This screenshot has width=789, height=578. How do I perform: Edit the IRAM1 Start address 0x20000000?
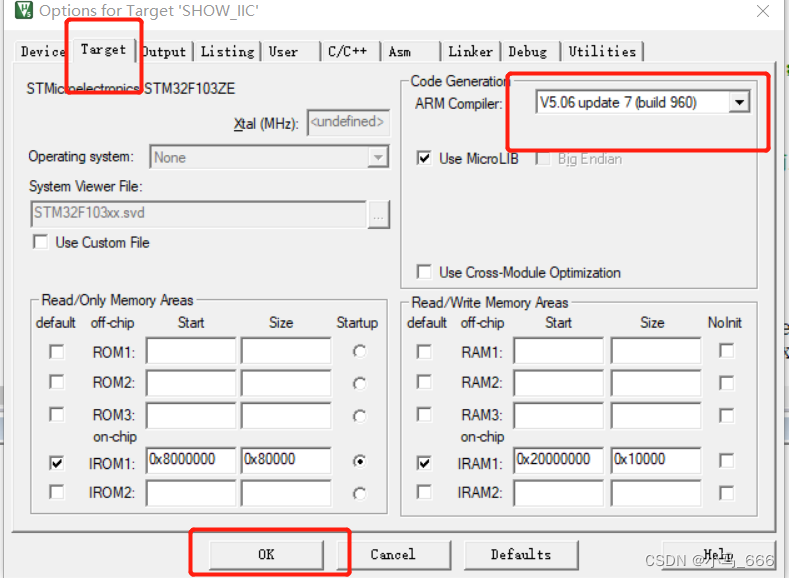pos(559,460)
